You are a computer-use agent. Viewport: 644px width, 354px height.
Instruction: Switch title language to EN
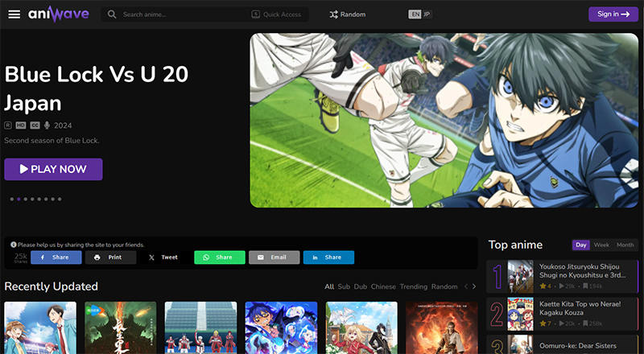click(415, 14)
